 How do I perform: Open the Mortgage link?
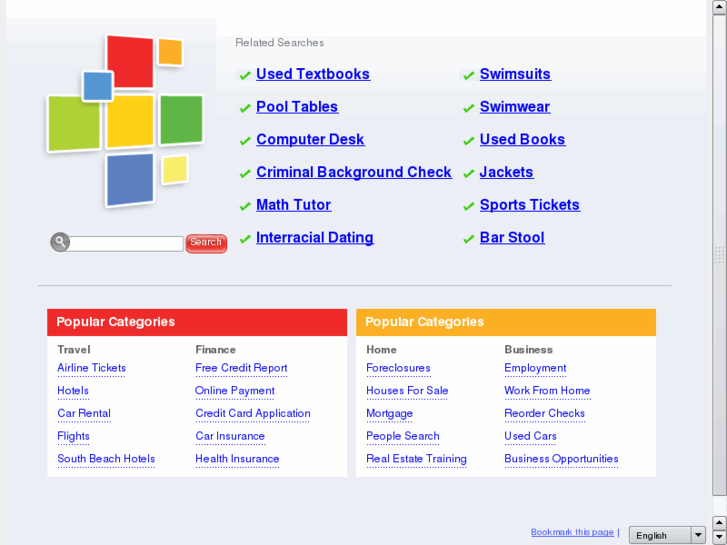click(x=389, y=414)
